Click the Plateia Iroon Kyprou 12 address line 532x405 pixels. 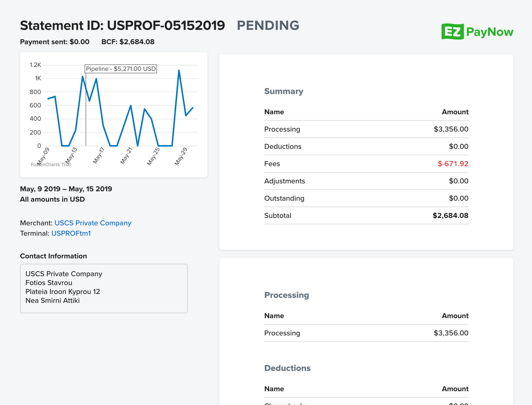(63, 291)
